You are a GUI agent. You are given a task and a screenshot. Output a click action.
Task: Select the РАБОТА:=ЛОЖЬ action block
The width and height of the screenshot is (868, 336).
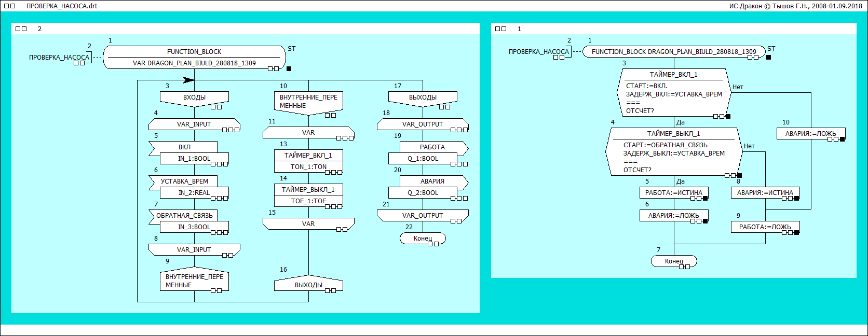765,227
